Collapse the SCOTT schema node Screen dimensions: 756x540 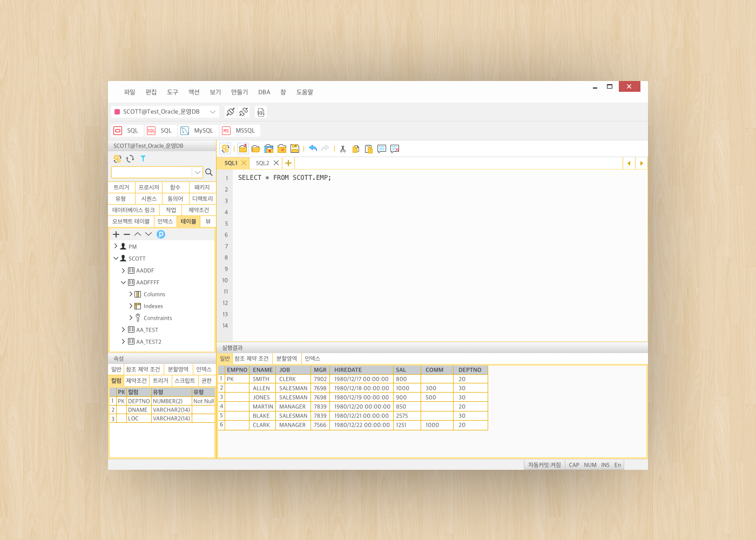pos(116,258)
